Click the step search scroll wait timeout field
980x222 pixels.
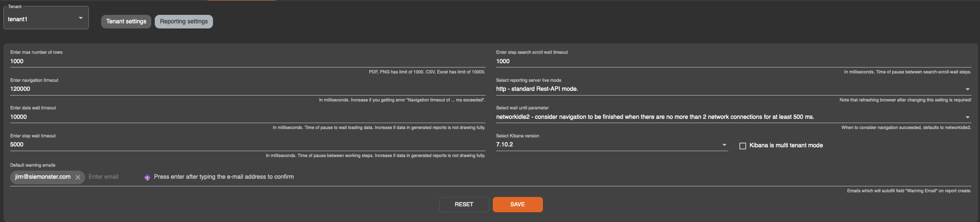(x=733, y=61)
